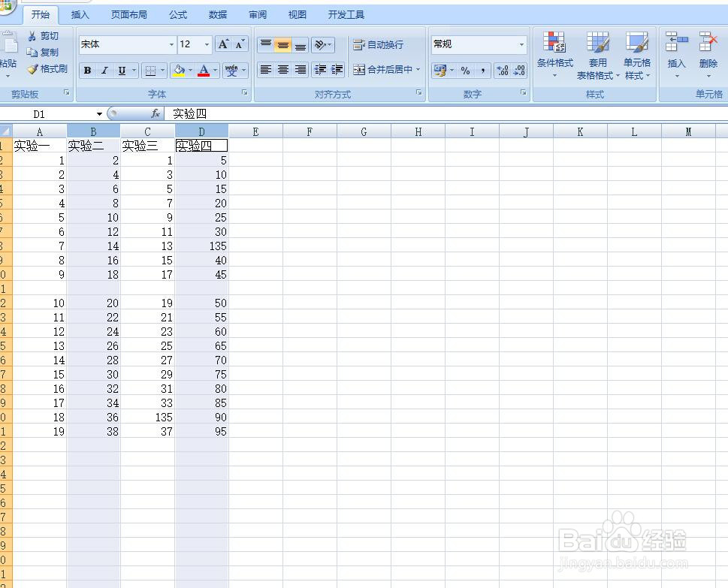Switch to the 插入 (Insert) tab
The image size is (728, 588).
pos(80,15)
